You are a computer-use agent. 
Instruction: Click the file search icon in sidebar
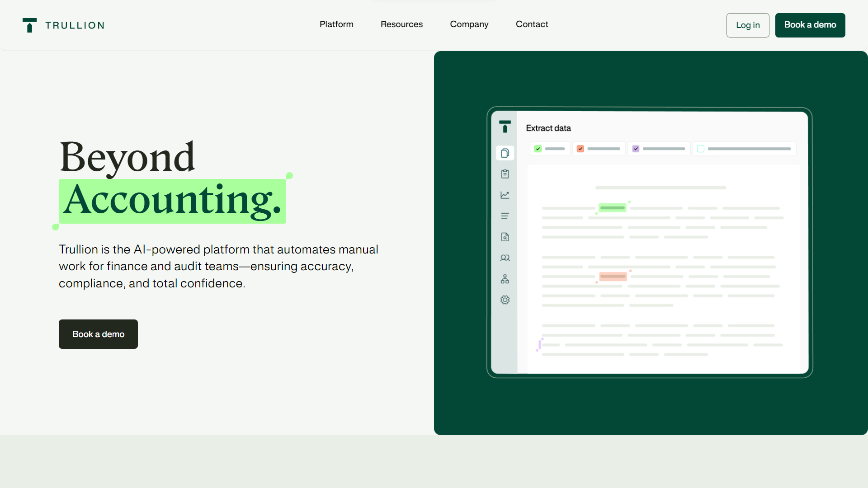(x=505, y=237)
